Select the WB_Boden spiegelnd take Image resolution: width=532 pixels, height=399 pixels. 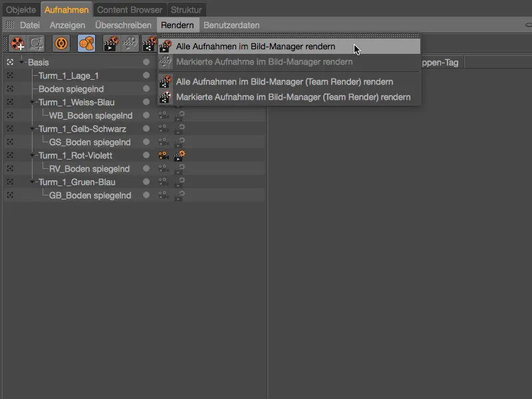(91, 116)
